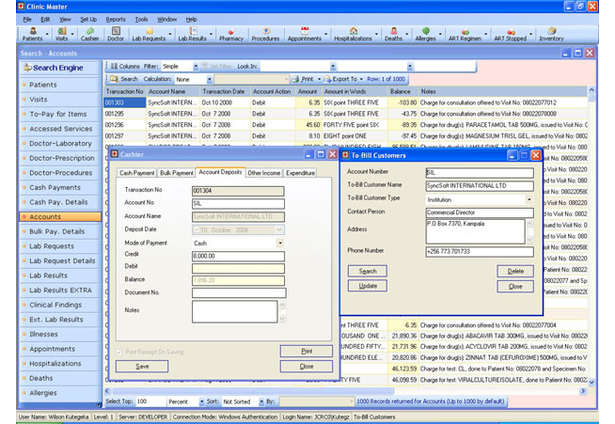615x424 pixels.
Task: Click Delete button in To-Bill Customers
Action: [x=515, y=271]
